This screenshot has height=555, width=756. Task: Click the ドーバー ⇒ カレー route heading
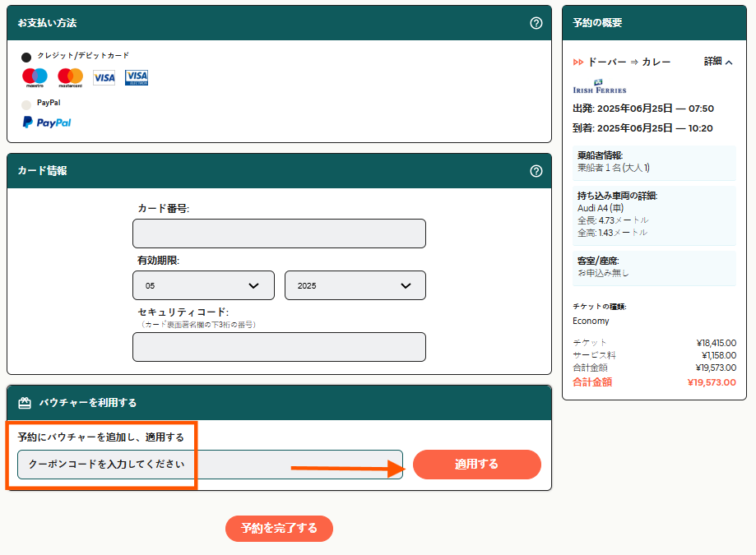(x=628, y=62)
